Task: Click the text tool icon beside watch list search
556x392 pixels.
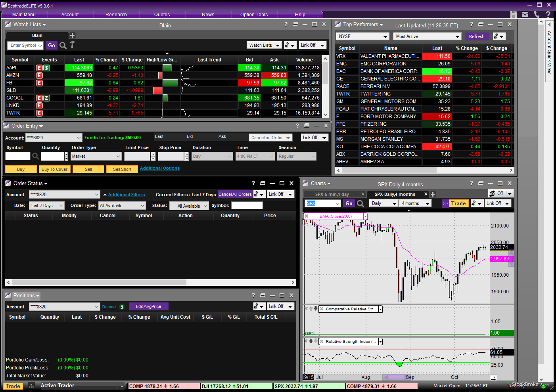Action: click(72, 45)
